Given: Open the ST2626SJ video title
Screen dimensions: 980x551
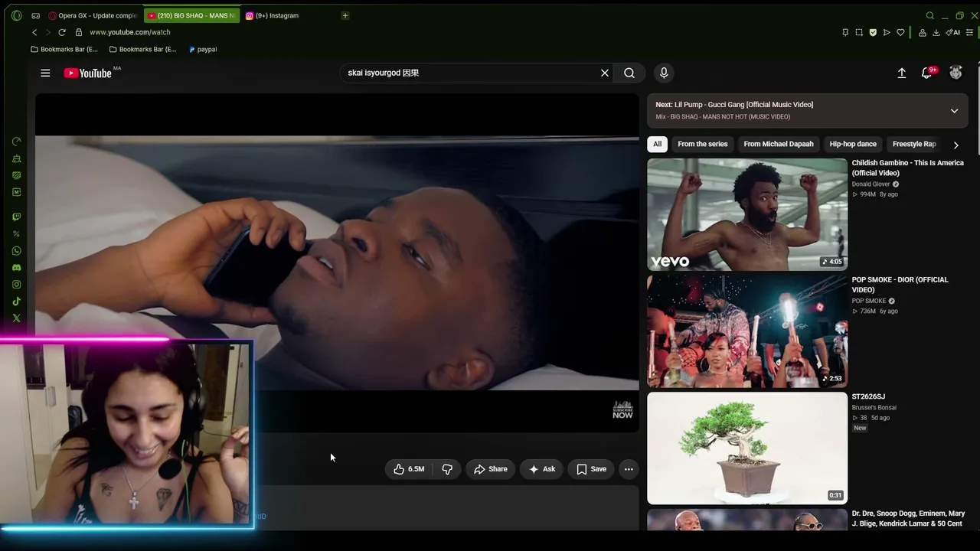Looking at the screenshot, I should 868,396.
